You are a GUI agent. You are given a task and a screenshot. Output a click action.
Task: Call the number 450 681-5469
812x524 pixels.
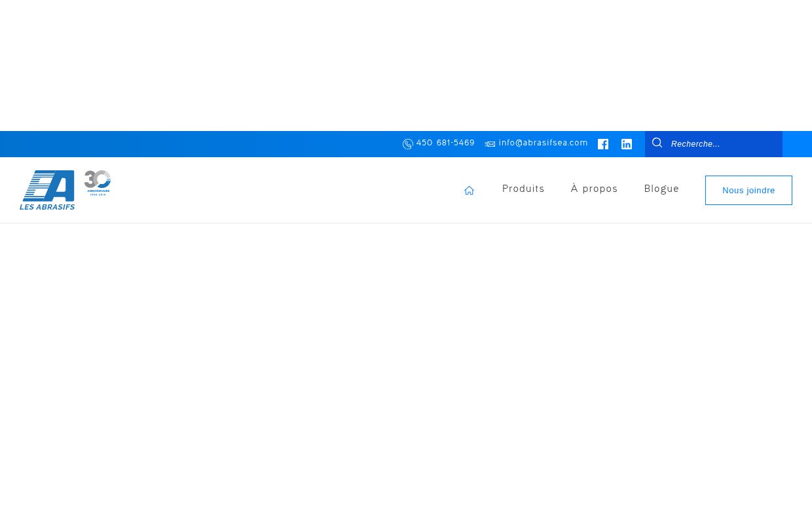pyautogui.click(x=445, y=143)
